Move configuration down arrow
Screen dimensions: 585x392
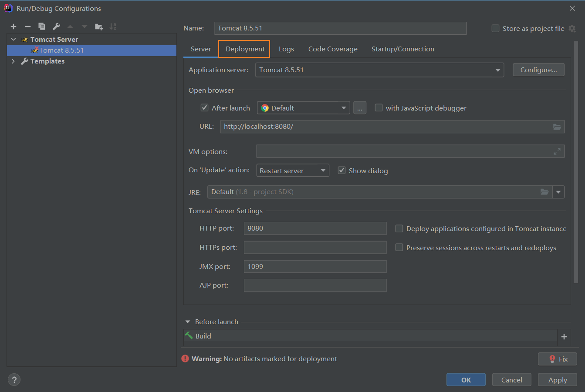85,27
